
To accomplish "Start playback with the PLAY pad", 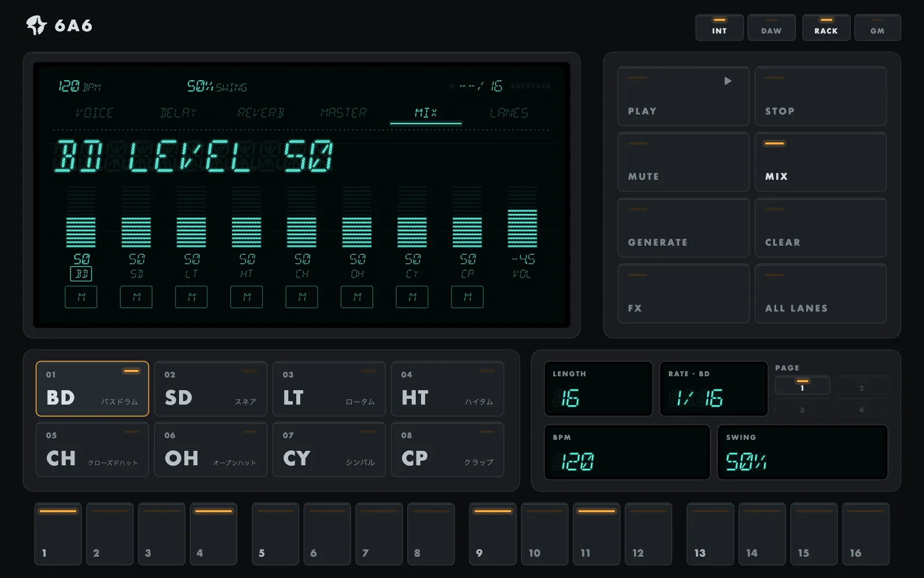I will coord(683,96).
